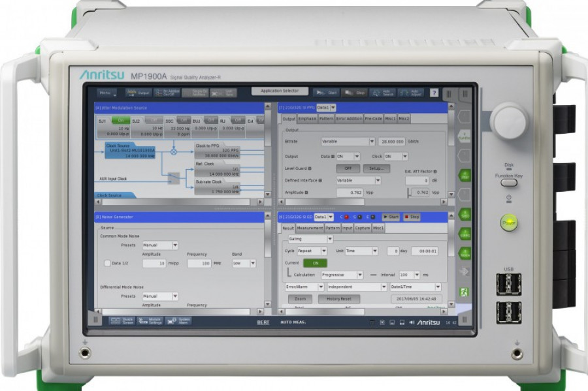Viewport: 588px width, 391px height.
Task: Switch to the Pre-Code tab
Action: click(x=373, y=119)
